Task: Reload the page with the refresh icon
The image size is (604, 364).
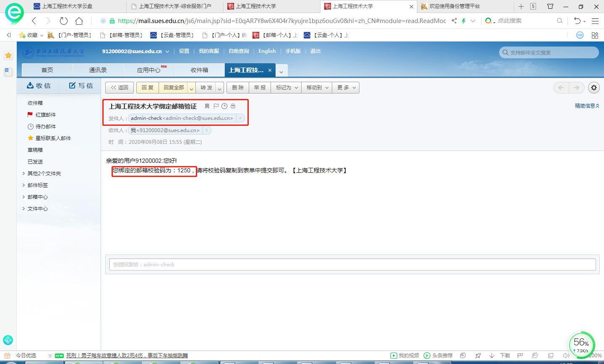Action: (64, 21)
